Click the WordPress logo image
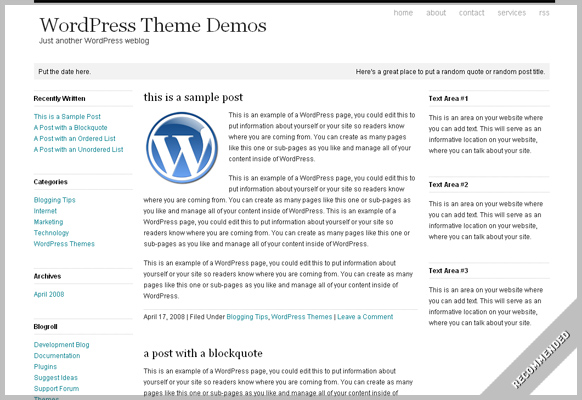Screen dimensions: 582x400 [182, 148]
